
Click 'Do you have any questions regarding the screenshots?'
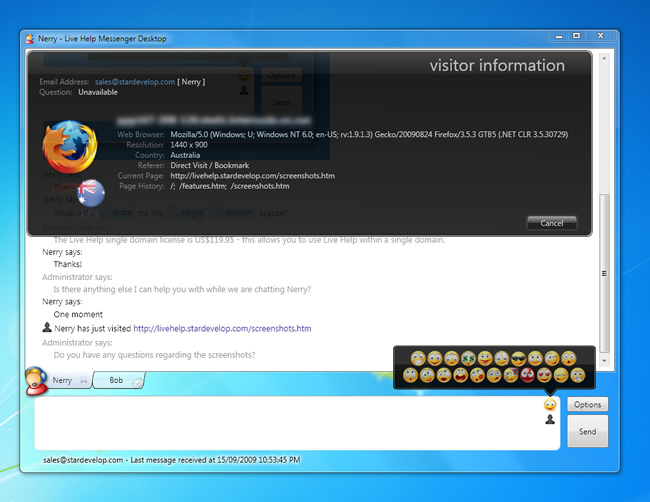pos(154,355)
